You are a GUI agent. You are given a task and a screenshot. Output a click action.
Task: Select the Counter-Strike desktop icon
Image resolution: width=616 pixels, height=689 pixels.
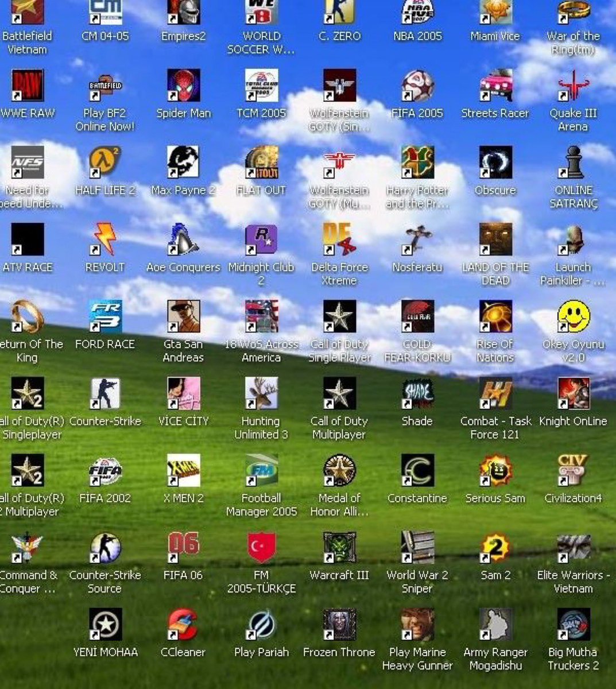coord(105,393)
